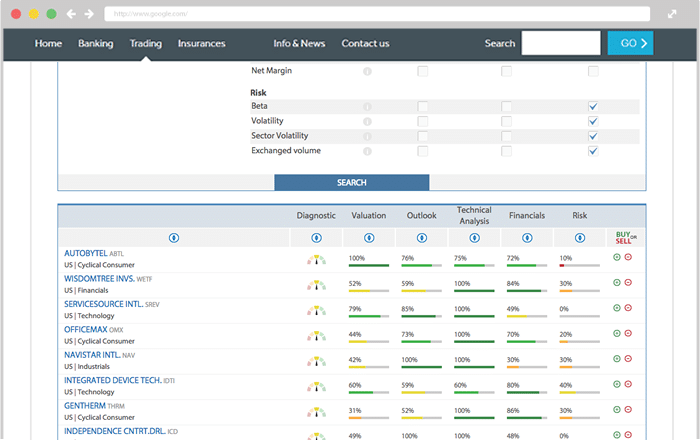
Task: Click the buy icon for SERVICESOURCE INTL.
Action: (x=617, y=308)
